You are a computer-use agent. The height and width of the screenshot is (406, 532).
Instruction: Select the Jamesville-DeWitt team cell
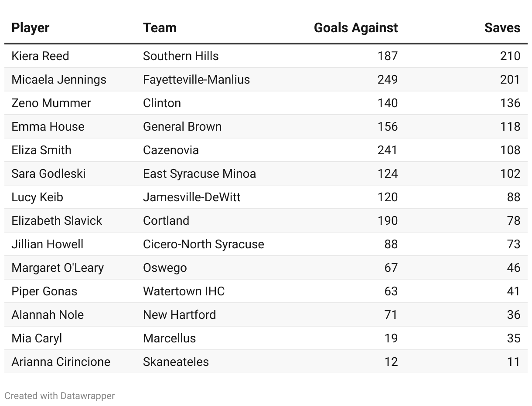[x=191, y=197]
